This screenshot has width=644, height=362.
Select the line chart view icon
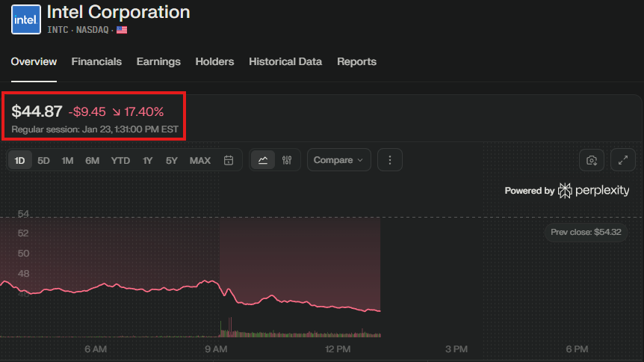click(x=263, y=160)
